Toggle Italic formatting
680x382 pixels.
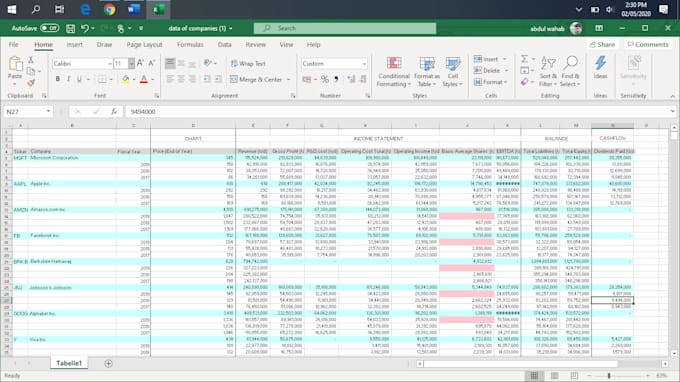tap(69, 79)
